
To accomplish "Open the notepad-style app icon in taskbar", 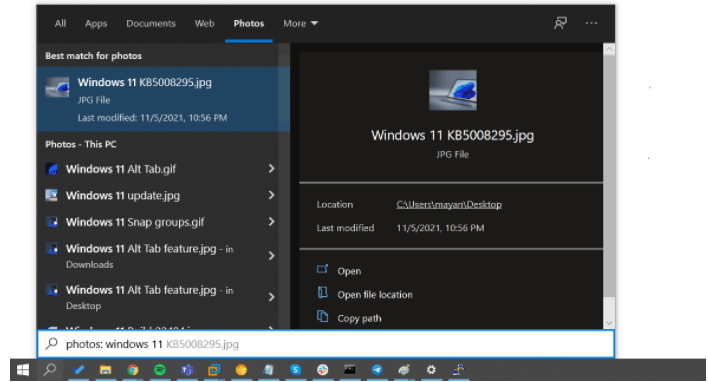I will click(268, 370).
